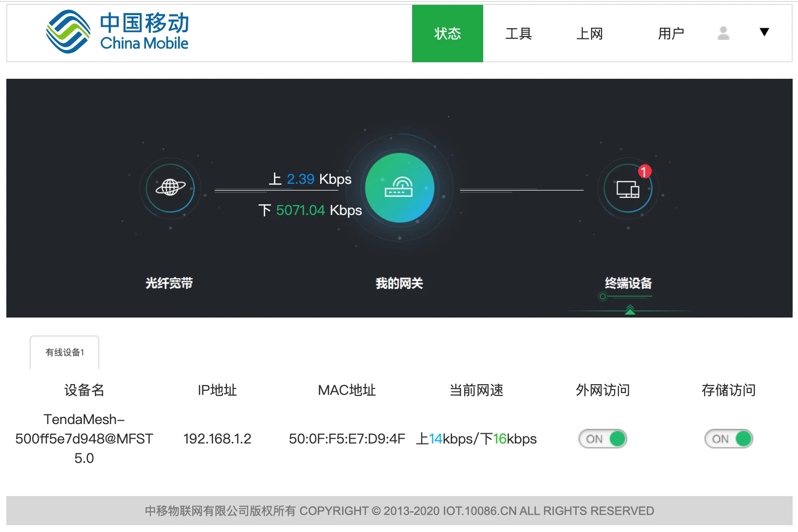Switch to the 有线设备1 tab
Viewport: 798px width, 532px height.
pos(65,353)
